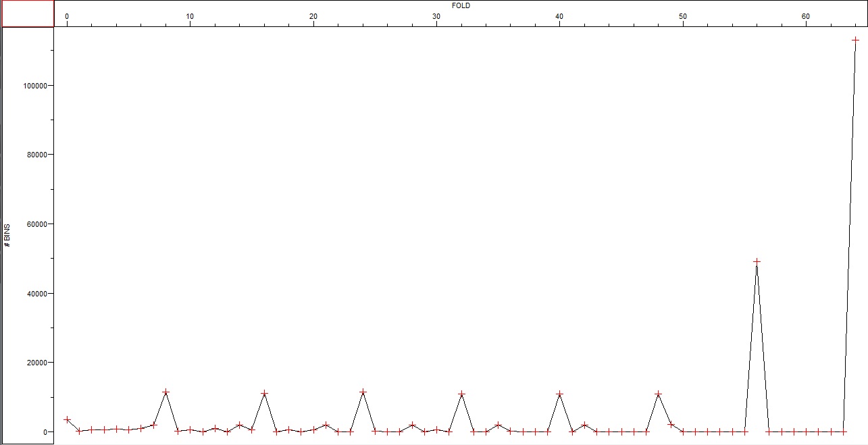Click the FOLD axis label 30
868x445 pixels.
pyautogui.click(x=436, y=16)
